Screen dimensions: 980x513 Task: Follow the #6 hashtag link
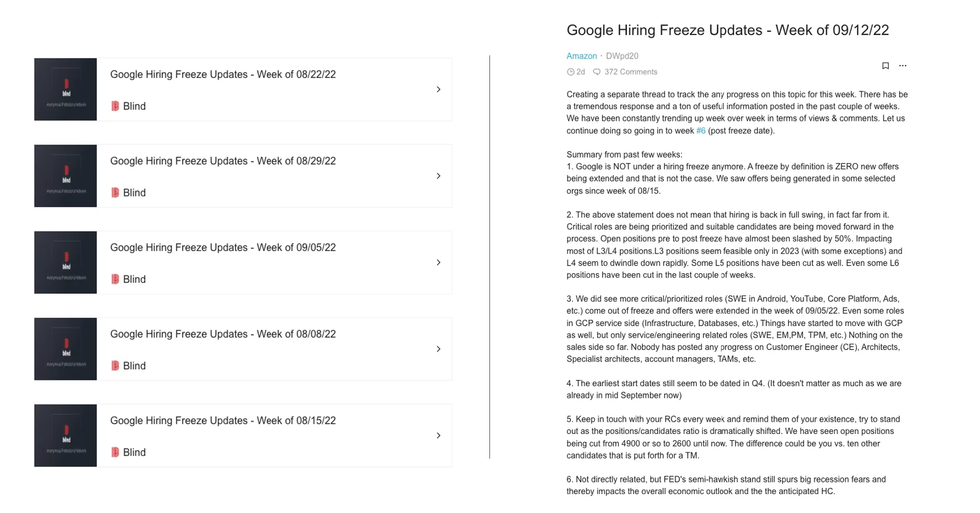[x=700, y=131]
